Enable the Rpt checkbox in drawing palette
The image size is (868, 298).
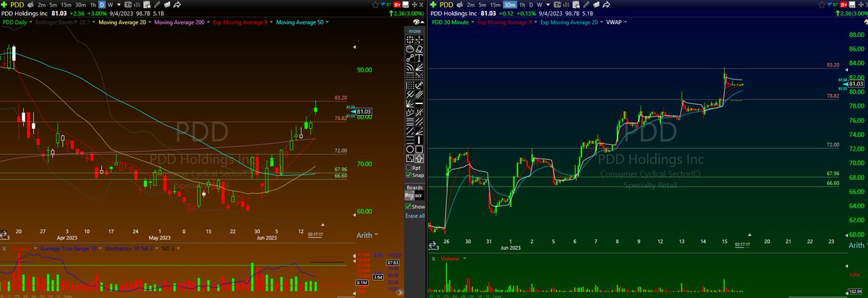point(409,168)
